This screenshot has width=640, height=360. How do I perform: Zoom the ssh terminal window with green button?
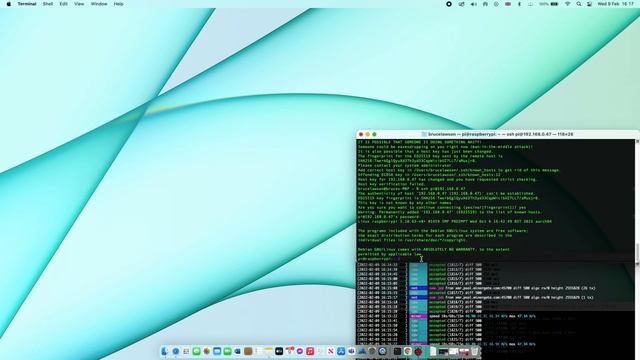point(374,134)
